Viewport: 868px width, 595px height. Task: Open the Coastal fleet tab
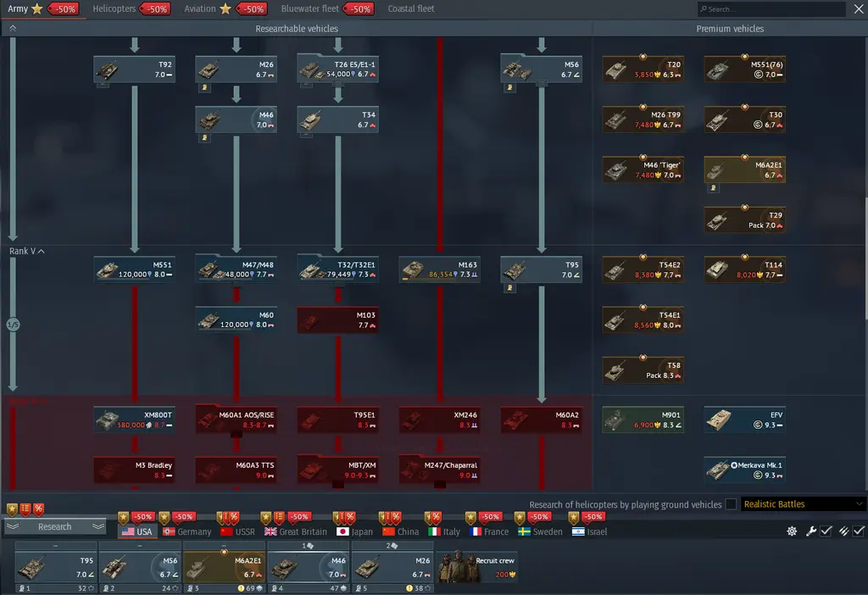[x=411, y=8]
